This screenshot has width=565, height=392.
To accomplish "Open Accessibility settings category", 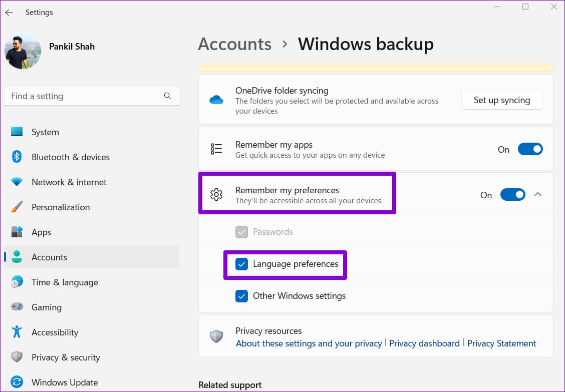I will pyautogui.click(x=92, y=332).
